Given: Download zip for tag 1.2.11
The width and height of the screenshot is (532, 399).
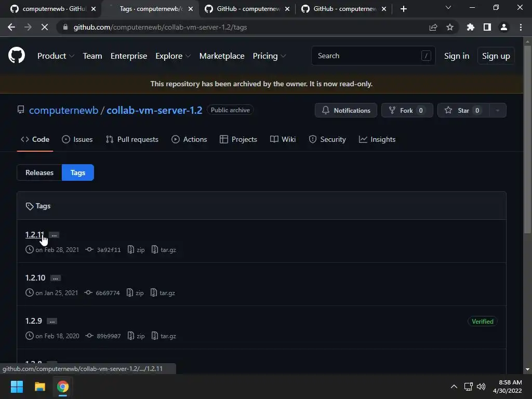Looking at the screenshot, I should coord(137,250).
